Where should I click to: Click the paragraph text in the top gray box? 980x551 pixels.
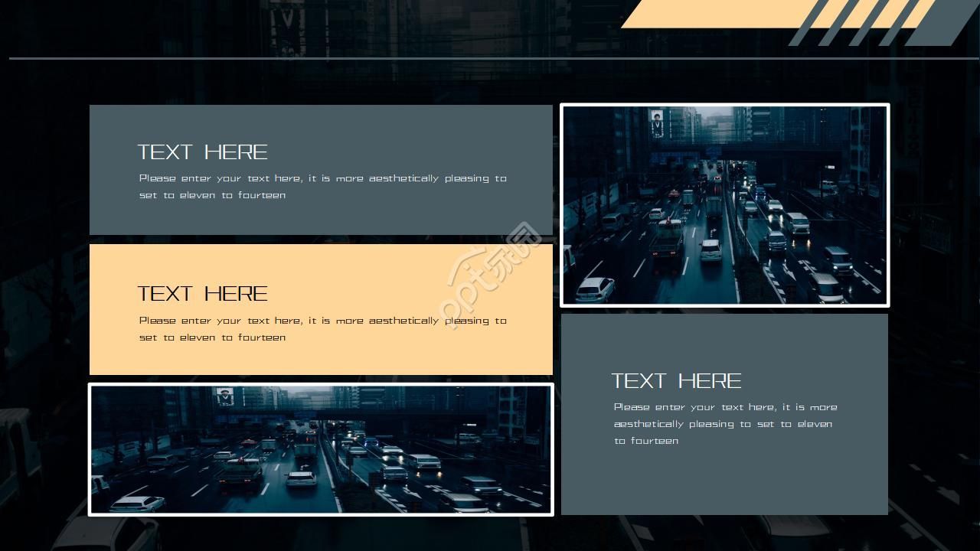[322, 187]
